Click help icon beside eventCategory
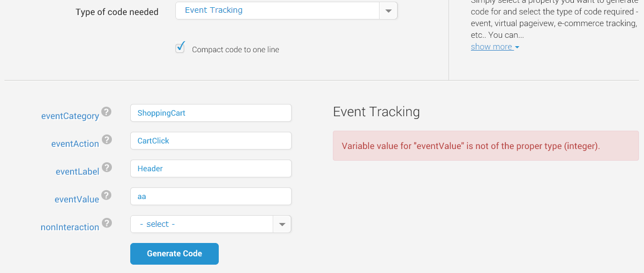Viewport: 644px width, 273px height. [x=106, y=112]
